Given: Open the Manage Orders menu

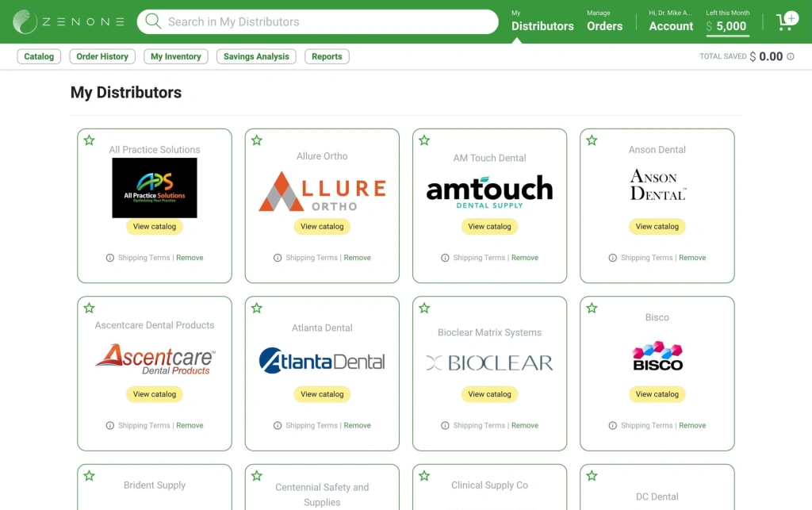Looking at the screenshot, I should pos(604,21).
